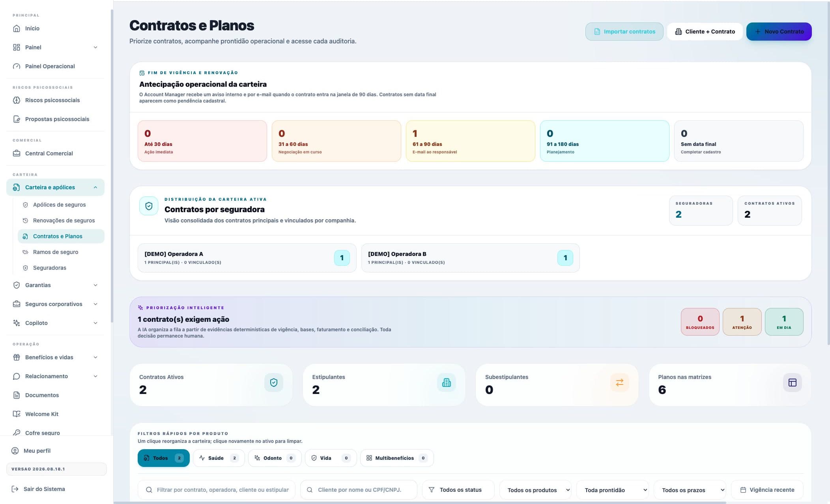Click the Início home icon
The image size is (830, 504).
coord(17,28)
